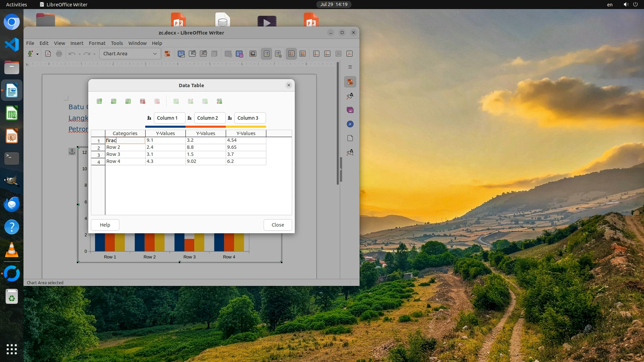This screenshot has width=644, height=362.
Task: Click the Column 3 series name field
Action: point(250,118)
